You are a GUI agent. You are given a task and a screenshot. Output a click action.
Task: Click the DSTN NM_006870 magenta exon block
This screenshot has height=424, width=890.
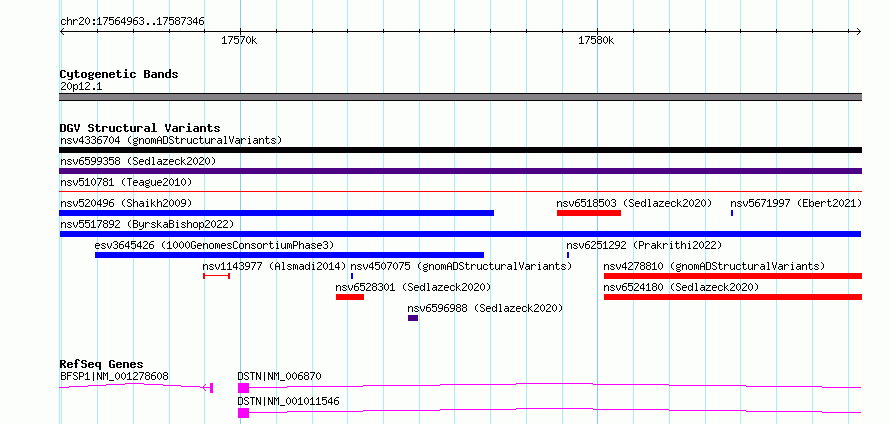click(x=243, y=388)
